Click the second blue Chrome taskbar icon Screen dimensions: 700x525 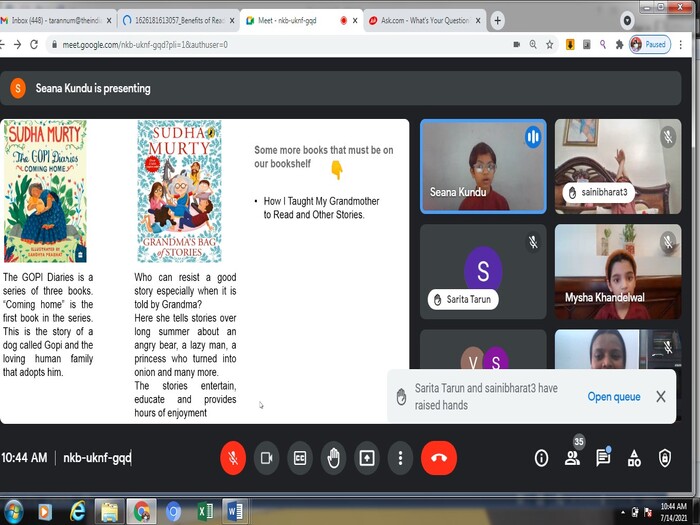point(173,512)
